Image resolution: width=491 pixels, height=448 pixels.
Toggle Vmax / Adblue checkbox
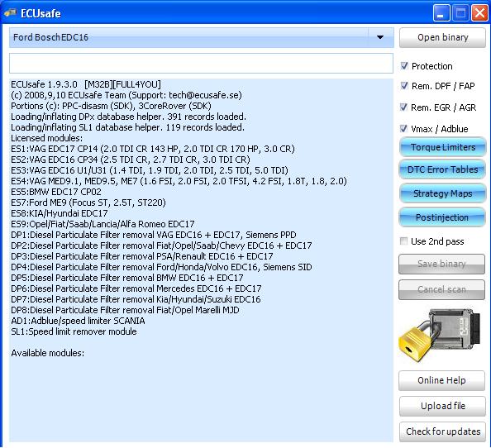(x=403, y=128)
